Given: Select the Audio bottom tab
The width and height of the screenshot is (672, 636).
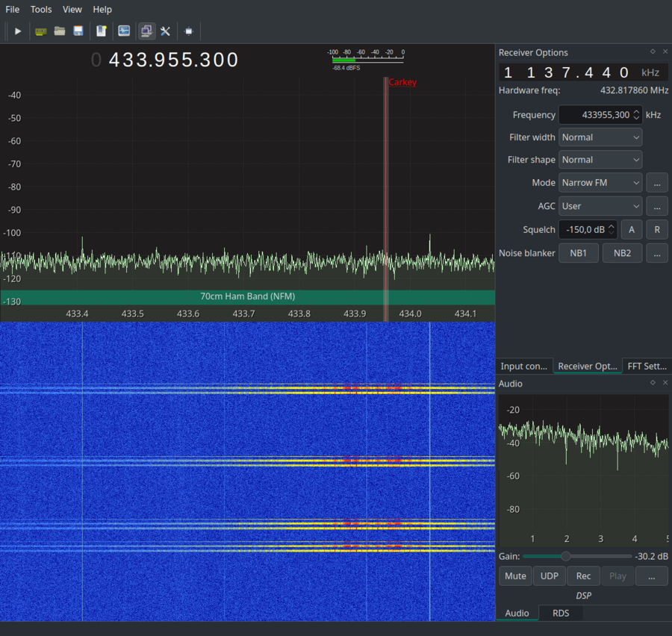Looking at the screenshot, I should [517, 613].
